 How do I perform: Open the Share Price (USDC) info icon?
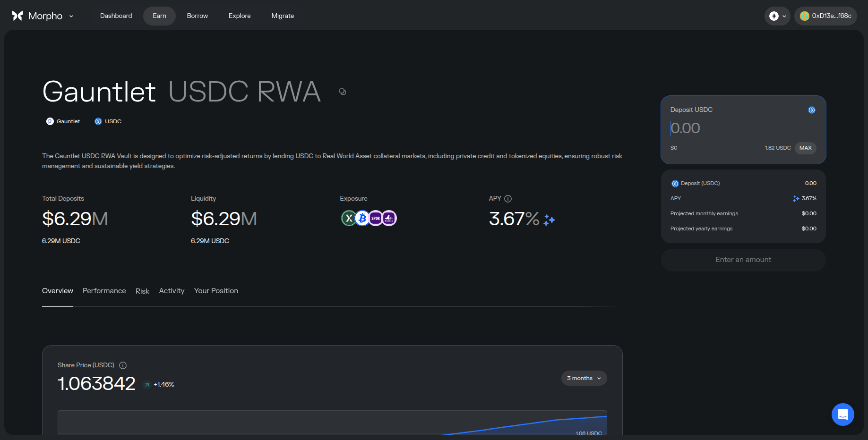pos(123,365)
